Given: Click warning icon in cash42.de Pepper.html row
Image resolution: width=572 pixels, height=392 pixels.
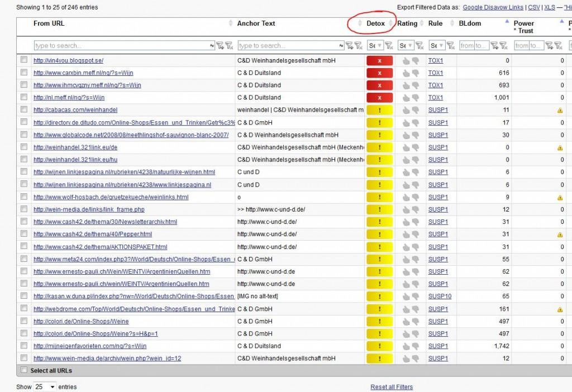Looking at the screenshot, I should 560,235.
